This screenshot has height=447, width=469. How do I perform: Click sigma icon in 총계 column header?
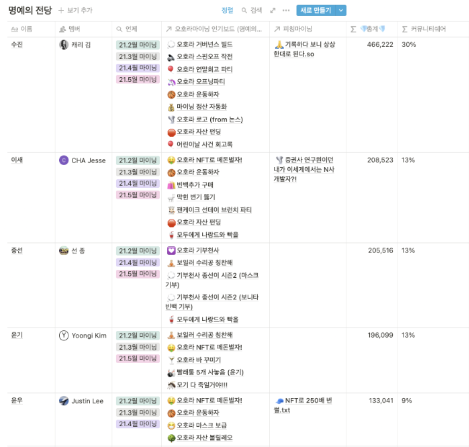tap(353, 29)
